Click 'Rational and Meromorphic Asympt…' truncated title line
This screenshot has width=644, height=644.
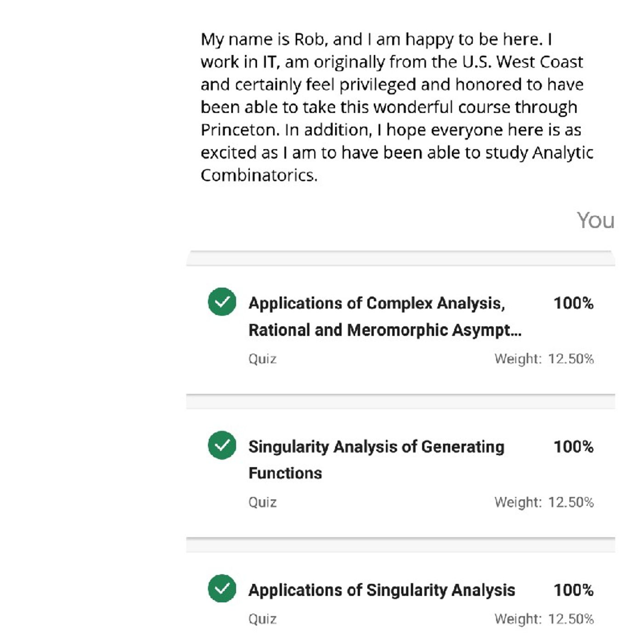tap(385, 330)
